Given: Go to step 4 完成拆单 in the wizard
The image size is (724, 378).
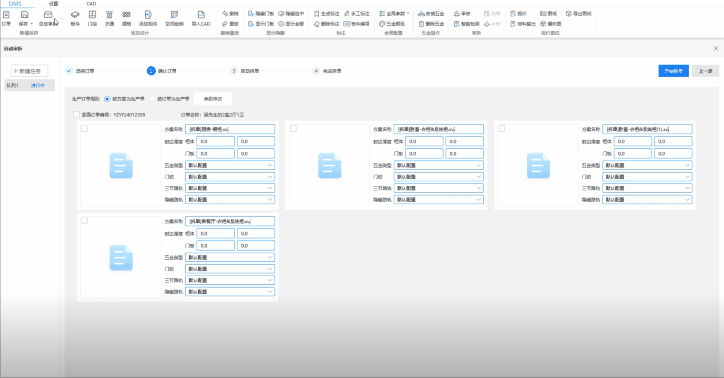Looking at the screenshot, I should click(327, 71).
